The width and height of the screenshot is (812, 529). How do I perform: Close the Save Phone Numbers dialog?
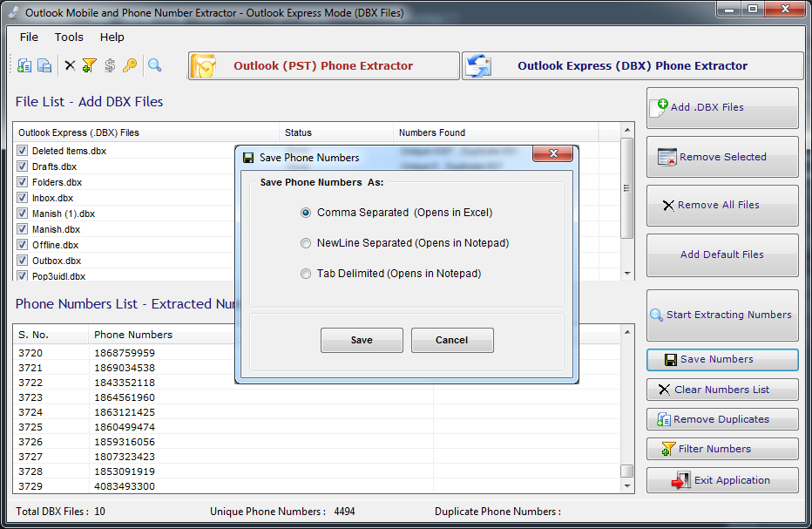coord(553,153)
